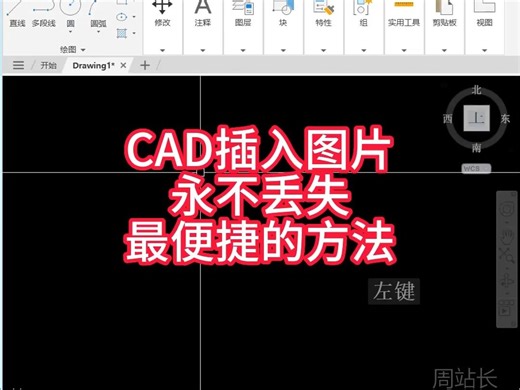Expand the 图层 panel dropdown arrow
Viewport: 520px width, 390px height.
243,50
